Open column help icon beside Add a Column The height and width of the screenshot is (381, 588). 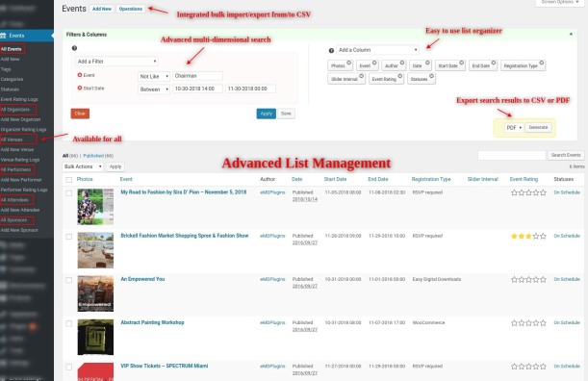tap(331, 50)
